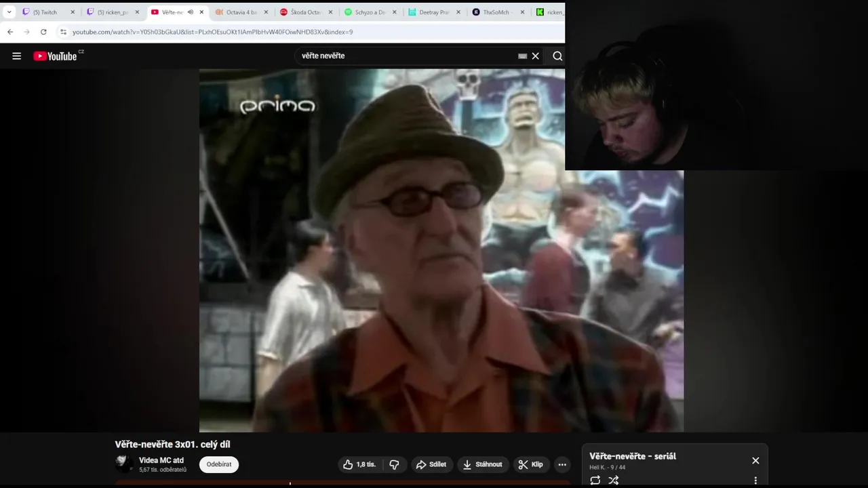Open the Videa MC atd channel name
868x488 pixels.
161,460
